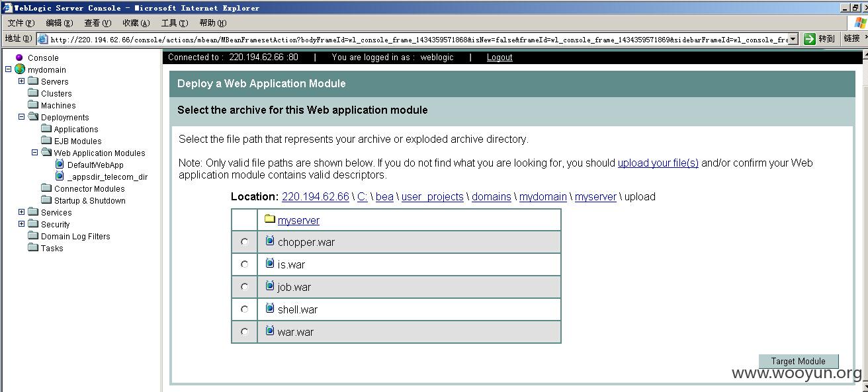Click the Applications folder icon
This screenshot has height=392, width=868.
(x=46, y=129)
